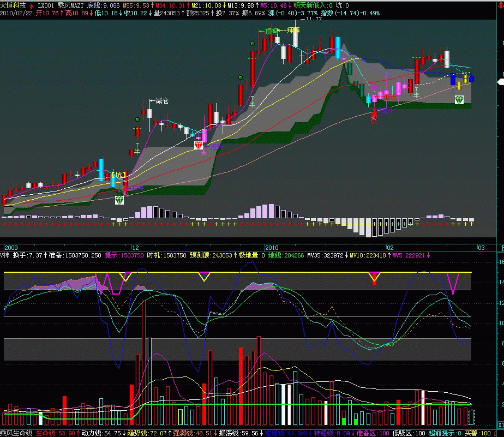The height and width of the screenshot is (437, 504).
Task: Click the 乘风MAZT indicator name
Action: tap(70, 5)
